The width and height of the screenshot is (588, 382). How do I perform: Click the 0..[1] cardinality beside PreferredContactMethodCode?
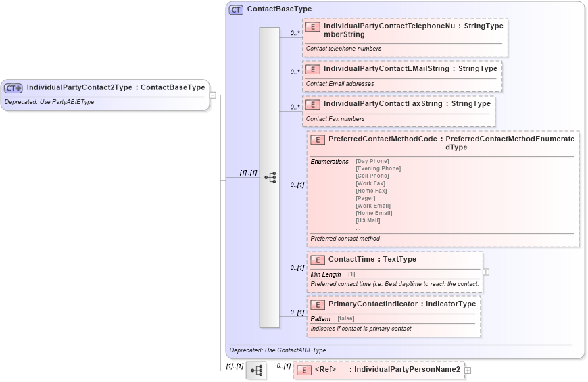[297, 185]
